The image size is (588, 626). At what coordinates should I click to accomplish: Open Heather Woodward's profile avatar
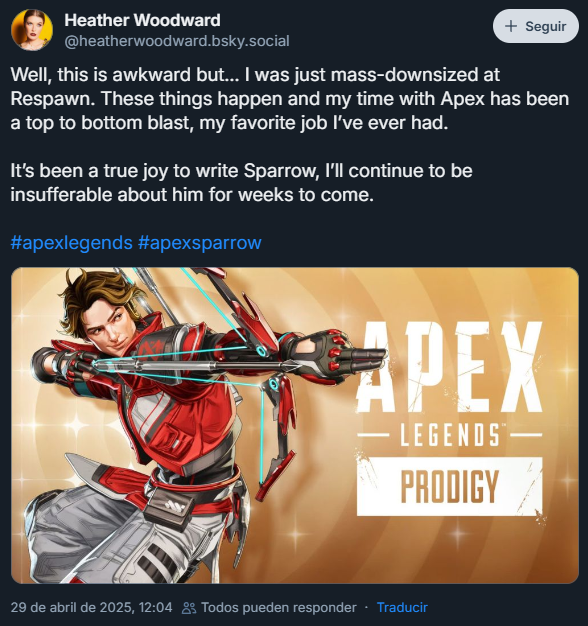[32, 30]
